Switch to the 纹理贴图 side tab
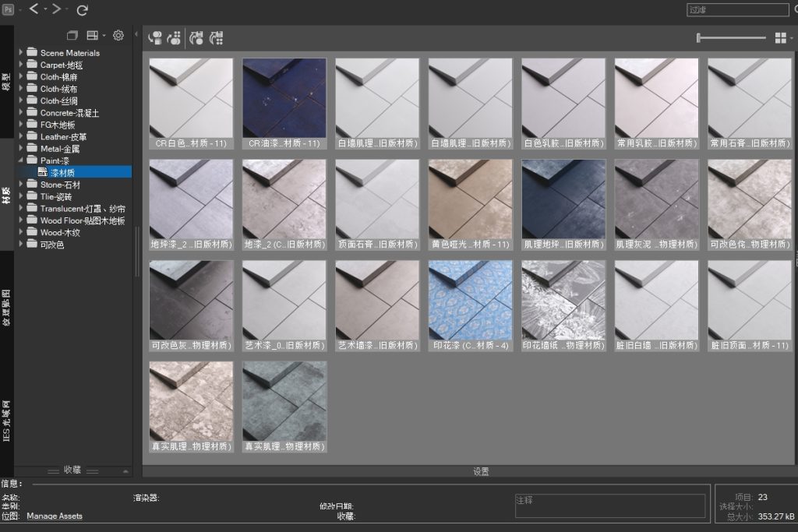The height and width of the screenshot is (532, 798). tap(6, 308)
